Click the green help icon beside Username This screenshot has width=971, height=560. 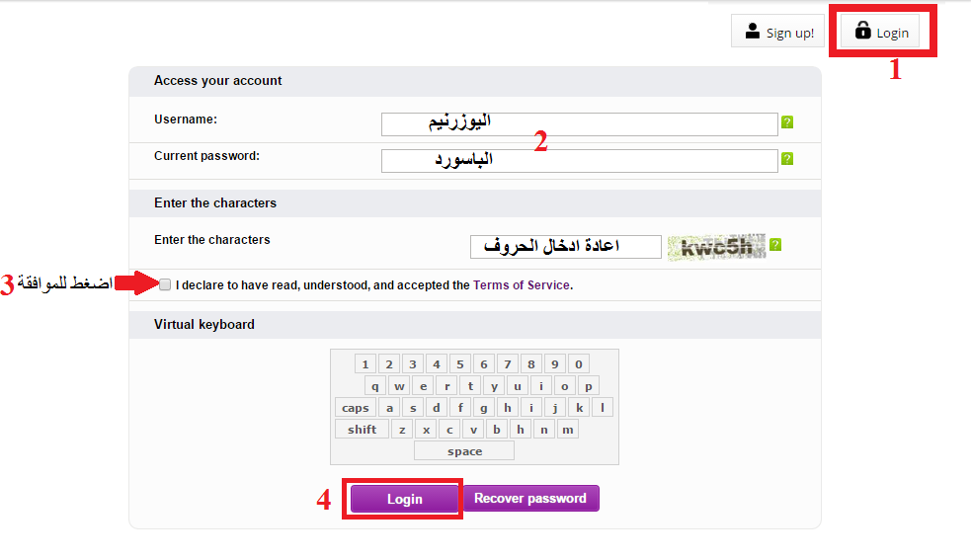click(x=787, y=122)
